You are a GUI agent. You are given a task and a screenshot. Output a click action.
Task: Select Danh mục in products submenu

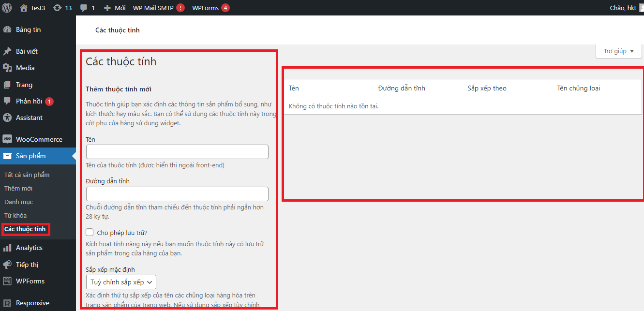[x=19, y=202]
